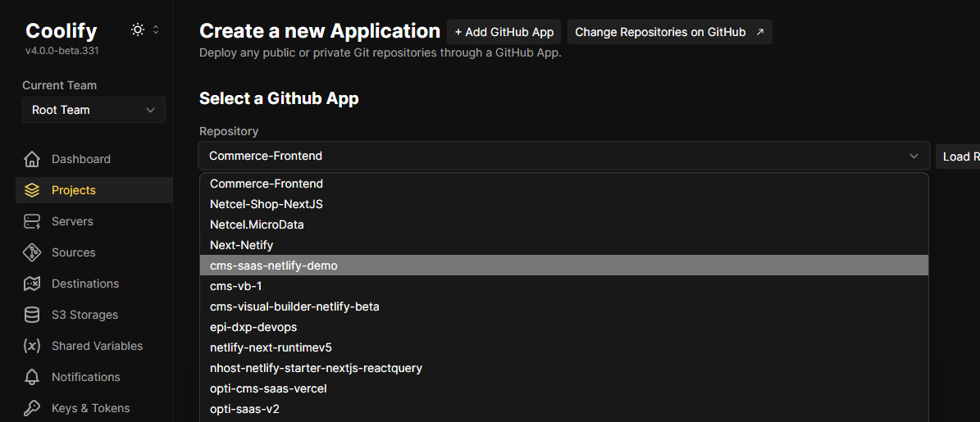
Task: Click the Sources git icon
Action: coord(32,252)
